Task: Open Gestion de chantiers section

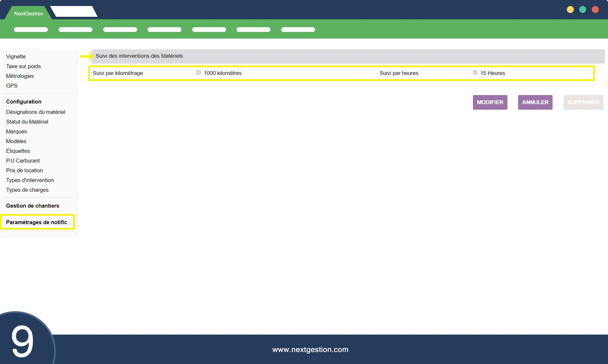Action: click(x=33, y=206)
